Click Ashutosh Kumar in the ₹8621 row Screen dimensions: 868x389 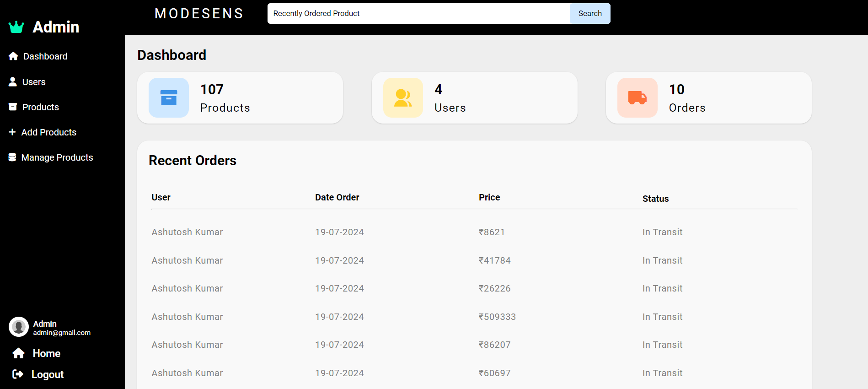click(187, 232)
